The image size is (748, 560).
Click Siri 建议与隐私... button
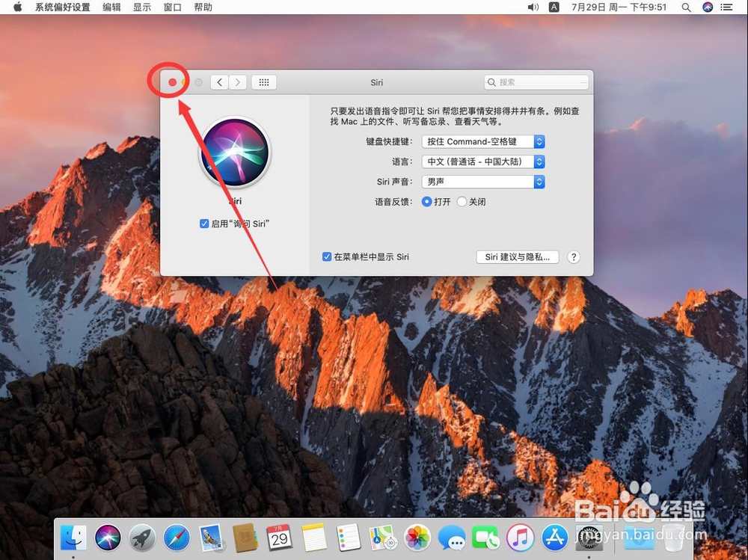(518, 257)
